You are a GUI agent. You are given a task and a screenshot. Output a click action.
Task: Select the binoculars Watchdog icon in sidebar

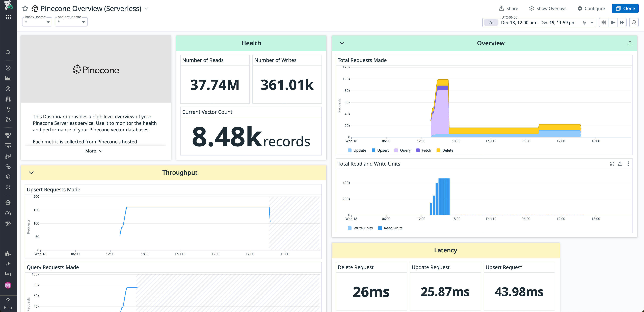point(8,99)
